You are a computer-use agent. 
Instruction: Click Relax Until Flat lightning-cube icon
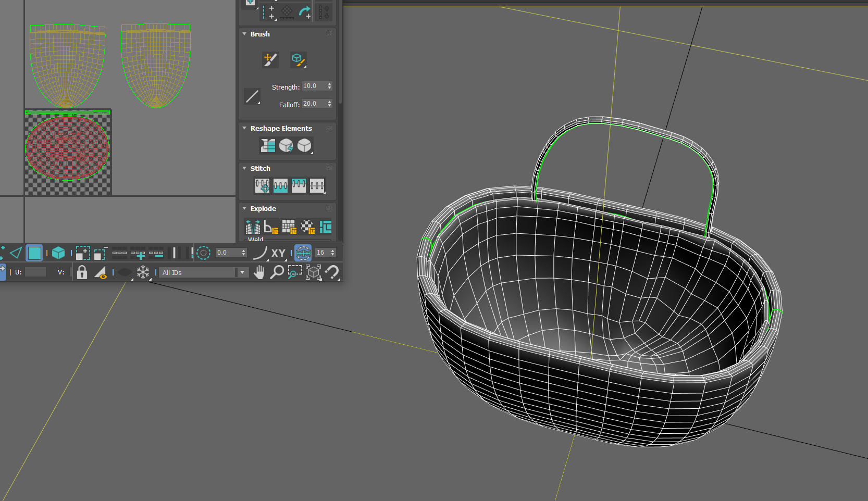tap(286, 145)
